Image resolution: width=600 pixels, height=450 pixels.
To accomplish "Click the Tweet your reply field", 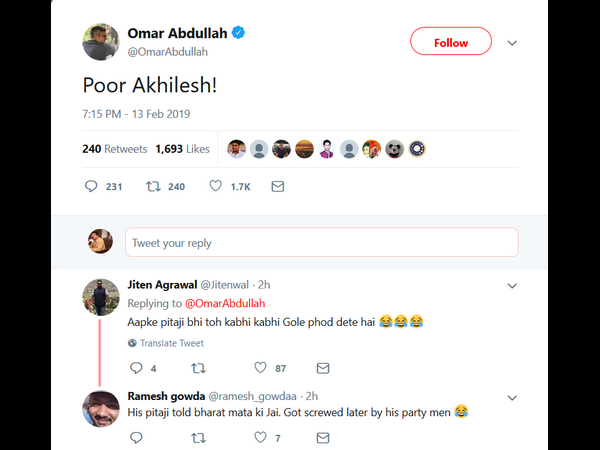I will [321, 243].
